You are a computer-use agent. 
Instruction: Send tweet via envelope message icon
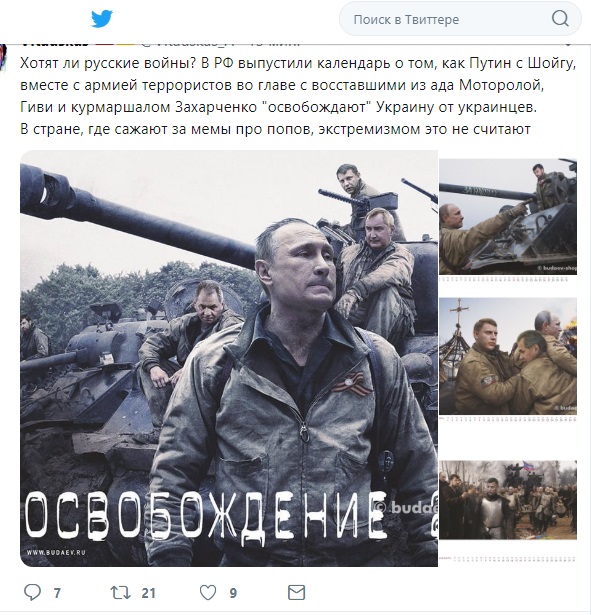pos(296,592)
